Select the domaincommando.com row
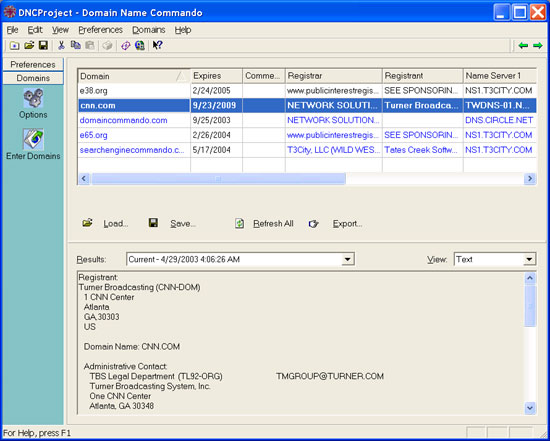The height and width of the screenshot is (441, 550). [x=307, y=120]
